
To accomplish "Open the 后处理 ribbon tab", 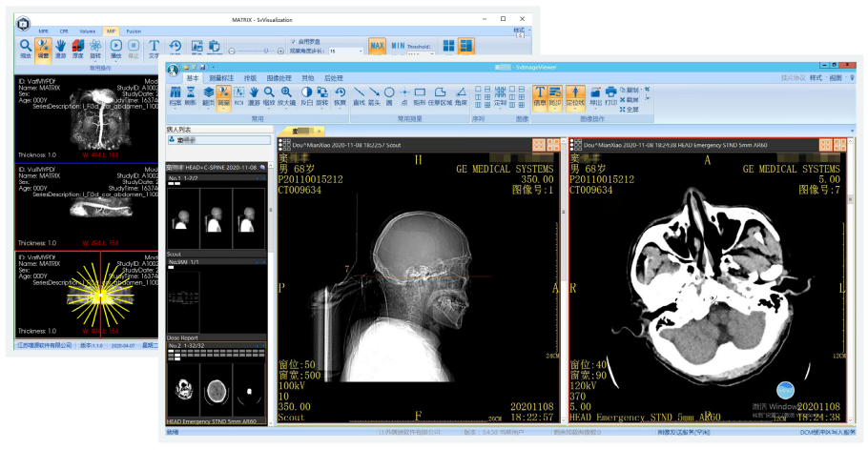I will click(x=333, y=78).
